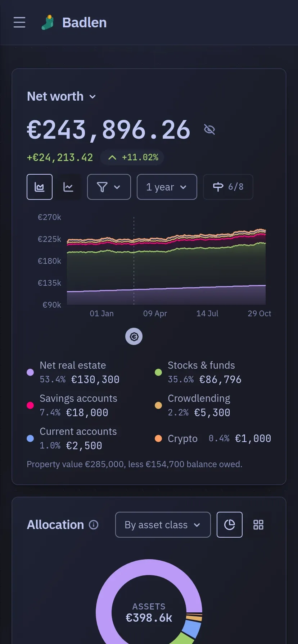Switch to stacked area chart view
Screen dimensions: 298x644
coord(40,187)
